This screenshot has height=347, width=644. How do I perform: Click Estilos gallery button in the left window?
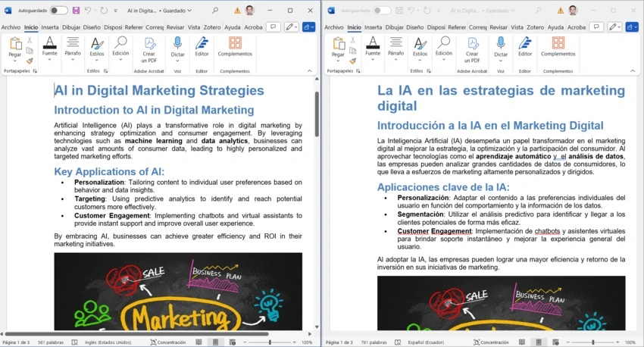click(97, 47)
